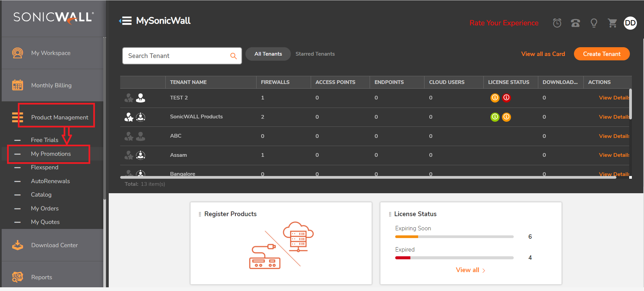This screenshot has height=291, width=644.
Task: View Details for SonicWALL Products
Action: click(x=614, y=117)
